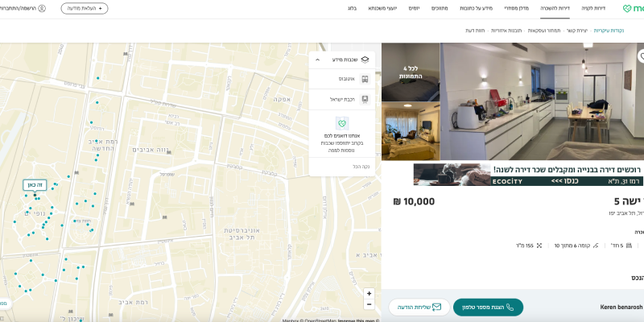Click the ECOCITY advertisement banner

point(528,175)
